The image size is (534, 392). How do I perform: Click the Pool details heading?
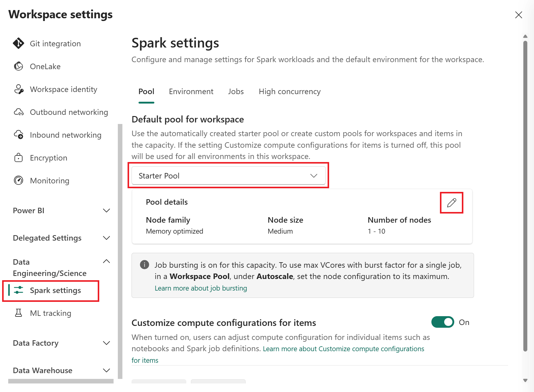click(x=167, y=202)
